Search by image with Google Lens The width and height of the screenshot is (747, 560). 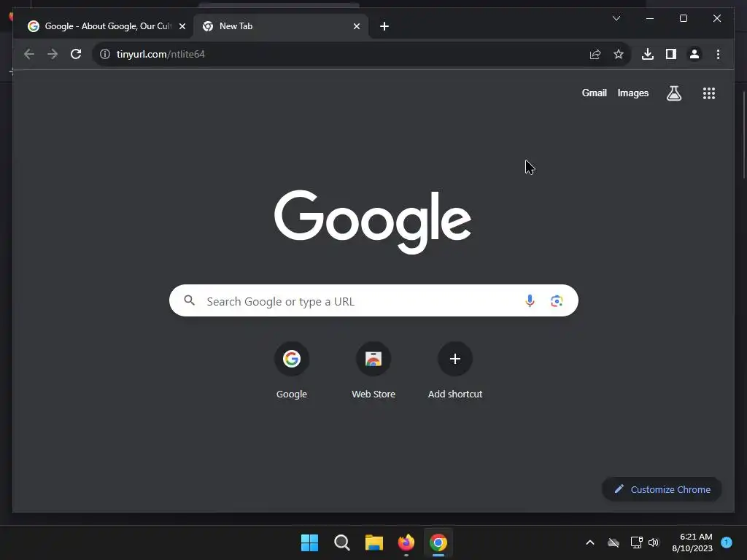point(557,301)
